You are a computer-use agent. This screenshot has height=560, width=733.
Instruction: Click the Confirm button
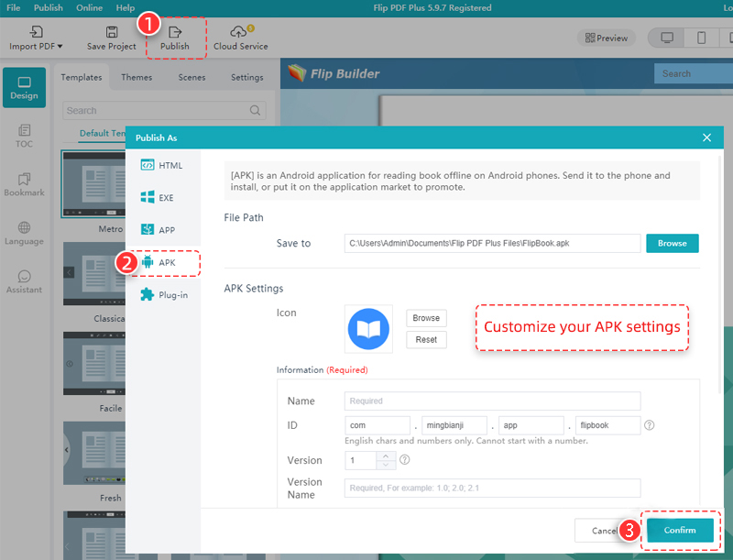coord(680,530)
